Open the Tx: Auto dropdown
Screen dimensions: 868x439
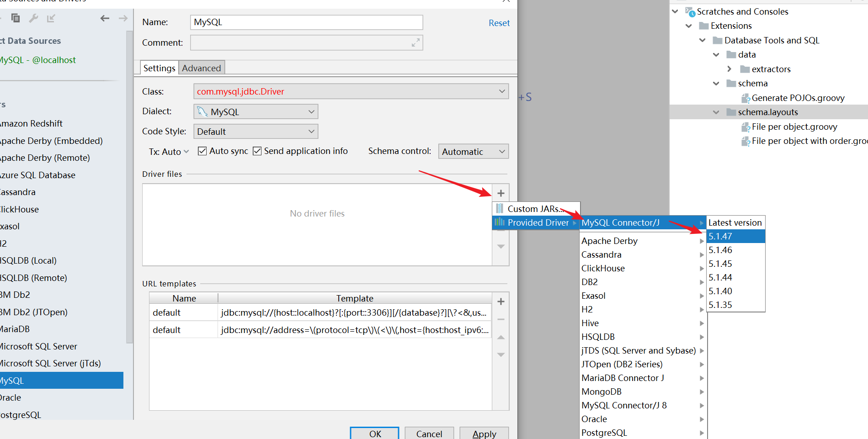pos(169,152)
